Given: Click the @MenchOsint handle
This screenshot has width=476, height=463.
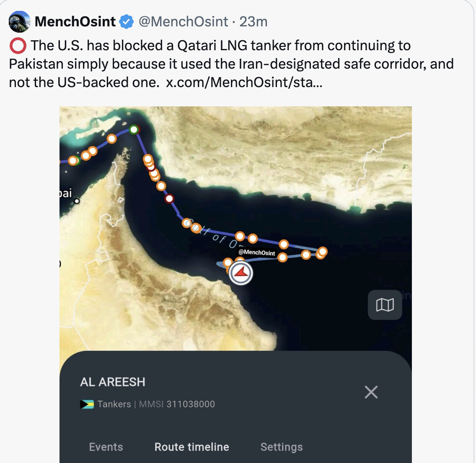Looking at the screenshot, I should click(184, 21).
